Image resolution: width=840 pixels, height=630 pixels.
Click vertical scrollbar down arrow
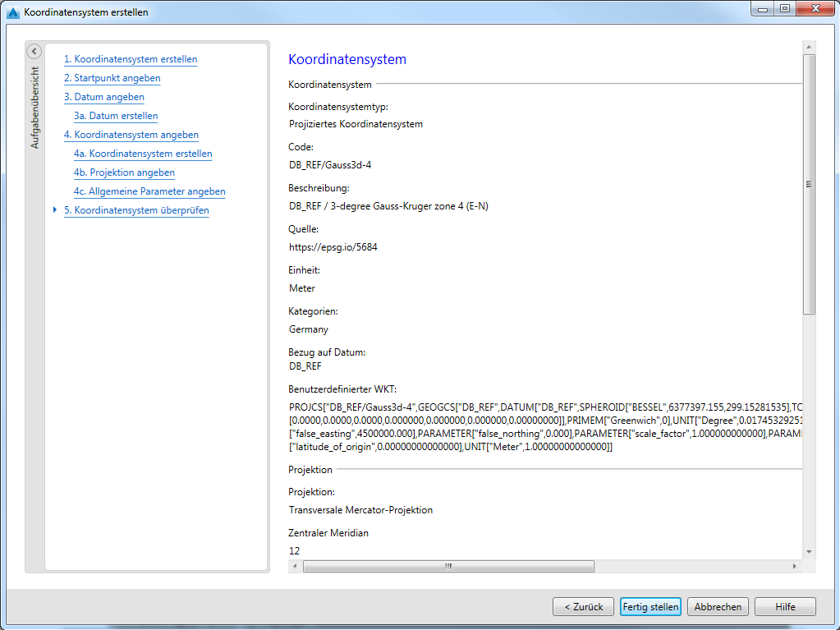point(809,551)
